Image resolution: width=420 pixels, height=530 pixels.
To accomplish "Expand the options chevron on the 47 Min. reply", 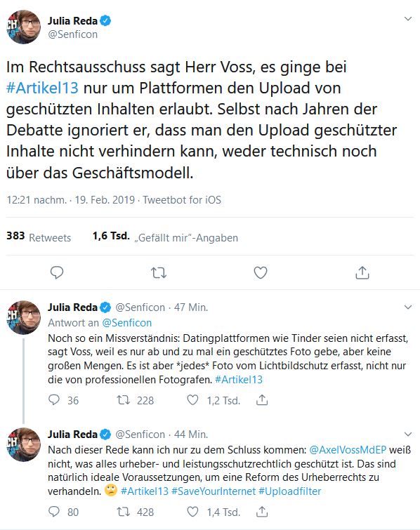I will [x=408, y=307].
